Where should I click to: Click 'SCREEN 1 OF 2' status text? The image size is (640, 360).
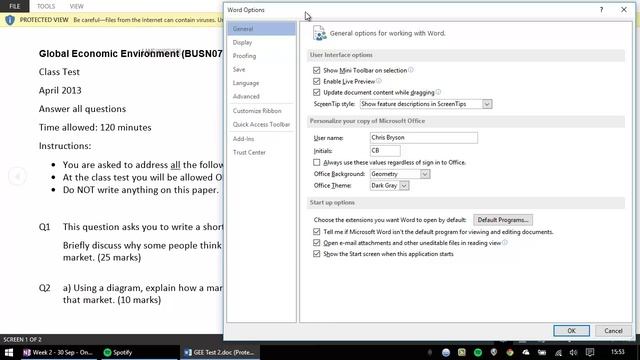coord(22,339)
